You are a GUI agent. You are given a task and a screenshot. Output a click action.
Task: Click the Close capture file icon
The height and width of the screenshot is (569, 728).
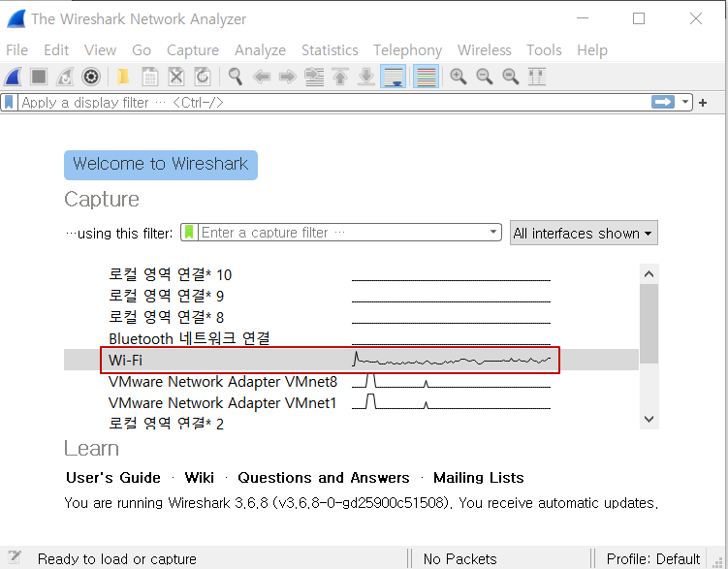(176, 77)
